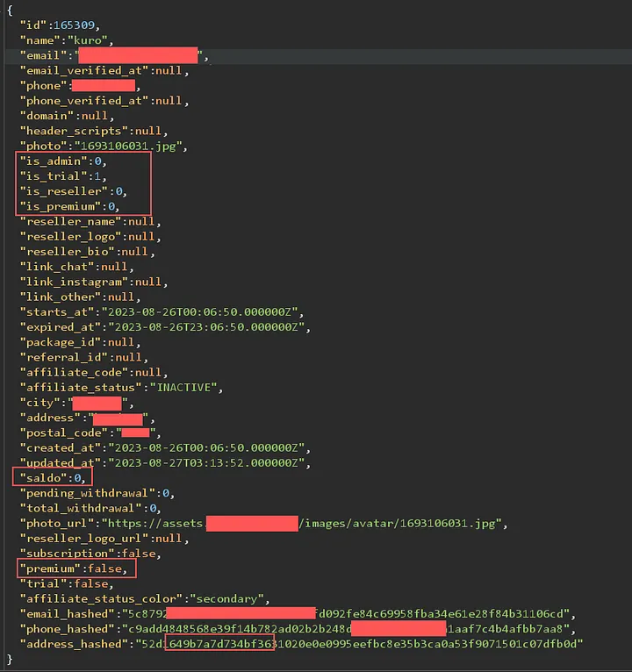Click the "link_chat":null line

(x=77, y=267)
